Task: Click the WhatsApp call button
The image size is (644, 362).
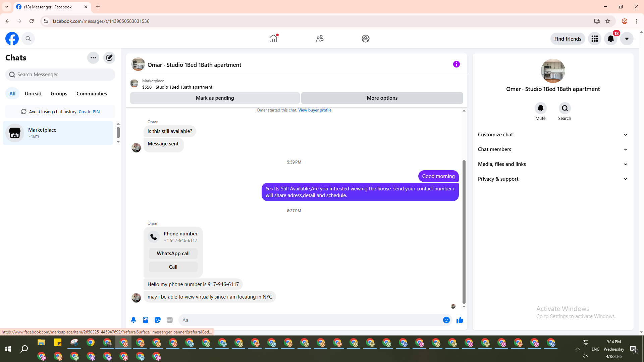Action: pyautogui.click(x=173, y=254)
